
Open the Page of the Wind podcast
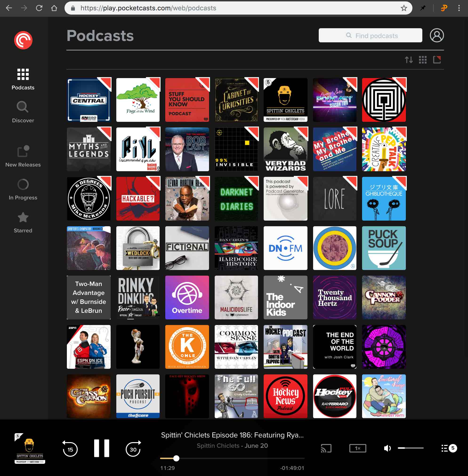point(138,100)
